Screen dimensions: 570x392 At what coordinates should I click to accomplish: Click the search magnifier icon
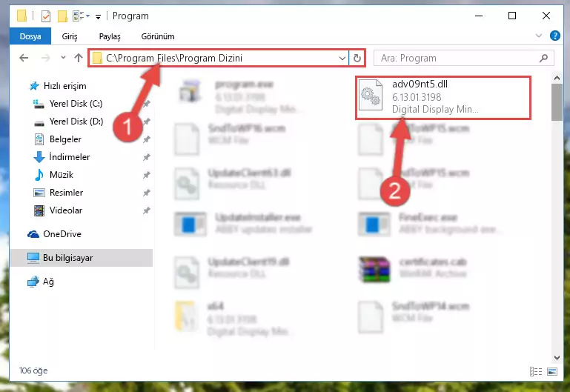[544, 58]
